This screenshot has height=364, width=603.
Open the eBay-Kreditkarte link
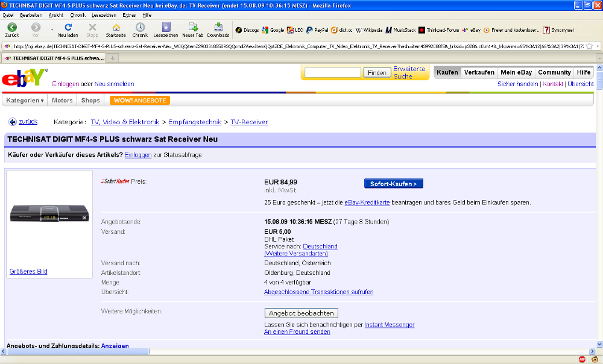[367, 202]
